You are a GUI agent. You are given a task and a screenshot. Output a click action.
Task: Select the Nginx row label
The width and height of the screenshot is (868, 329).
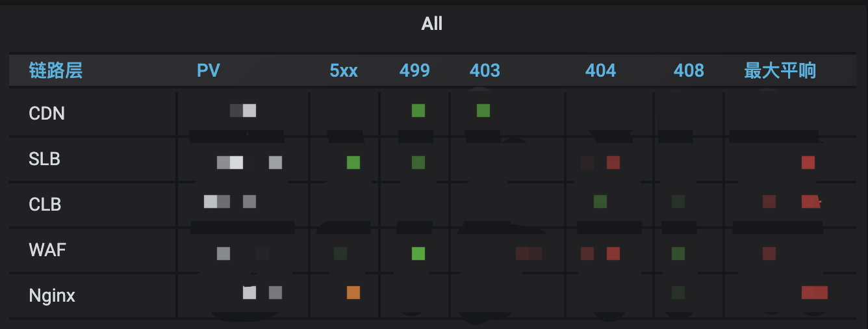tap(52, 296)
